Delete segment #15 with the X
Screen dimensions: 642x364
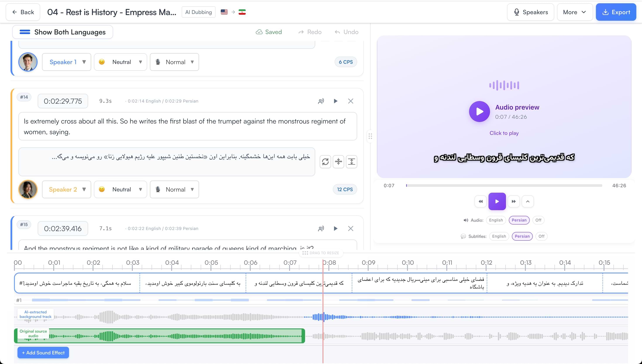pyautogui.click(x=351, y=228)
